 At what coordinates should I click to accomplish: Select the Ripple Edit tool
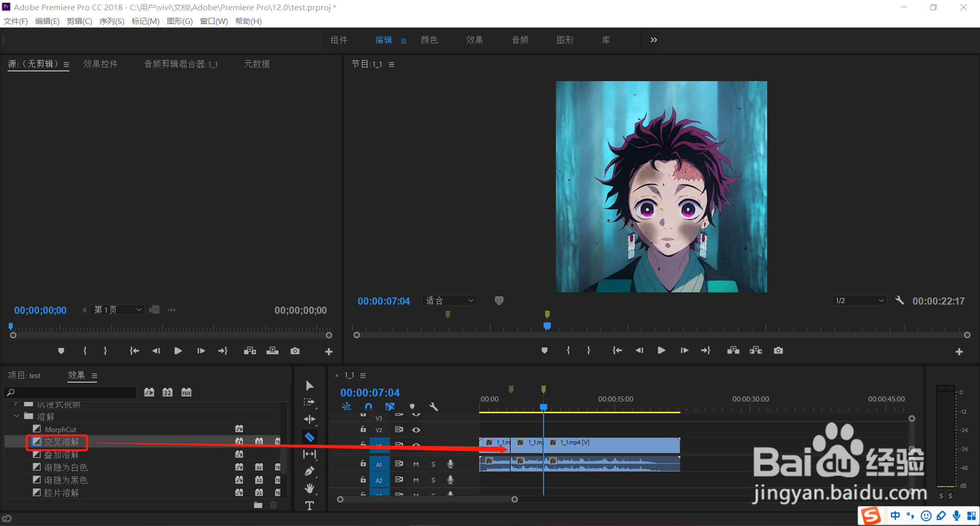(309, 419)
